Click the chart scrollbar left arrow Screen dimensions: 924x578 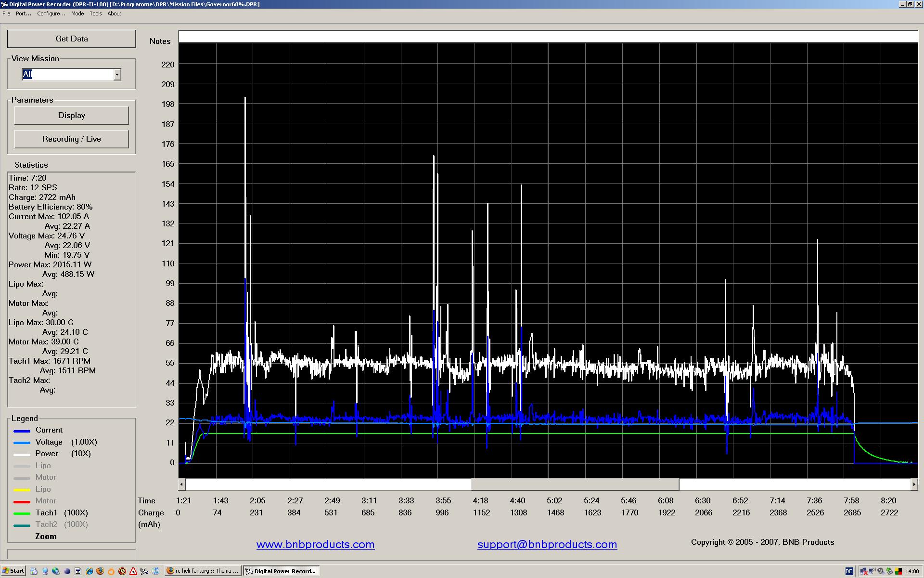[182, 485]
